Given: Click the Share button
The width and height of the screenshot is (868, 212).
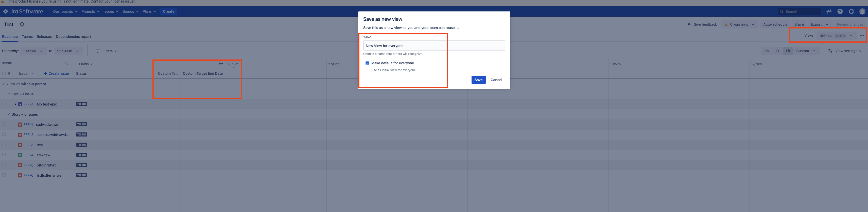Looking at the screenshot, I should (x=799, y=24).
